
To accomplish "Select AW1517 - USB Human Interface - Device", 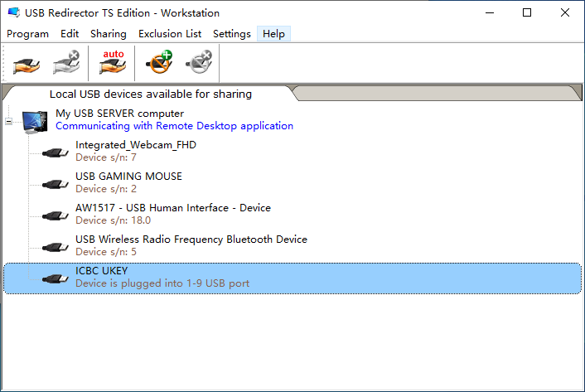I will coord(292,214).
